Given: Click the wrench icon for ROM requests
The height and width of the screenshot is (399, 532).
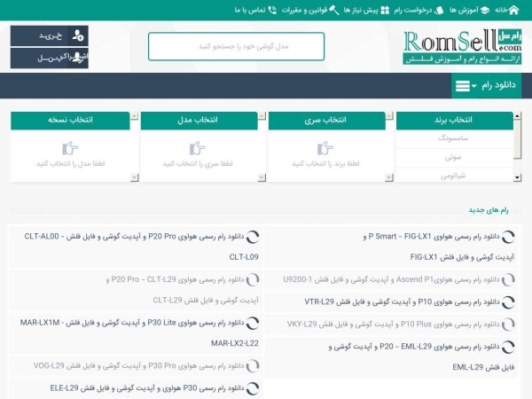Looking at the screenshot, I should point(437,10).
